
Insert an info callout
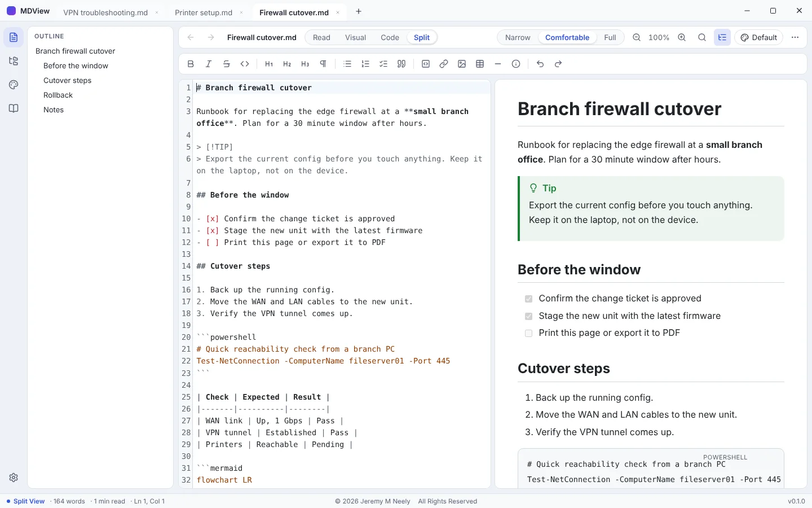(516, 64)
